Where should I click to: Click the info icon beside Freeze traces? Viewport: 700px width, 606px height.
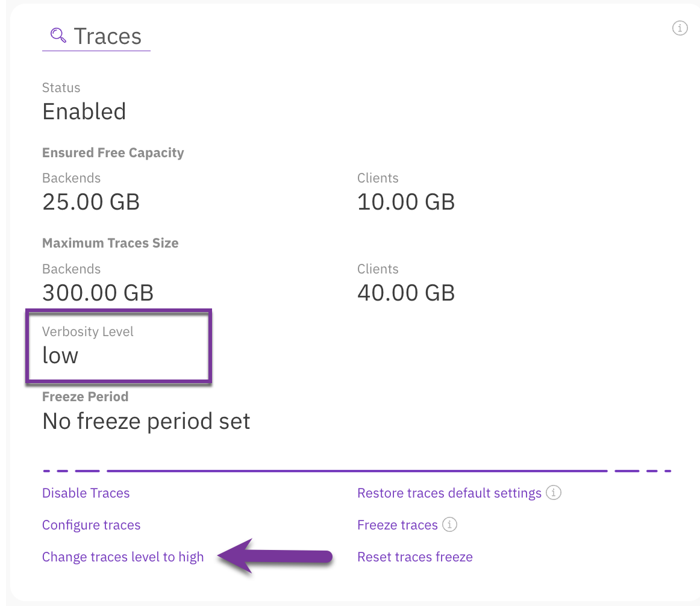click(449, 525)
